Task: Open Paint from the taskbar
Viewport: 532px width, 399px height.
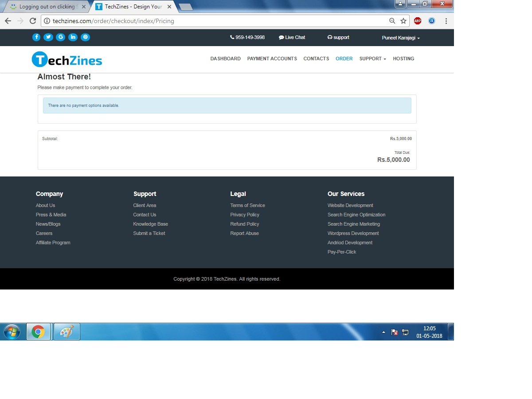Action: (x=67, y=332)
